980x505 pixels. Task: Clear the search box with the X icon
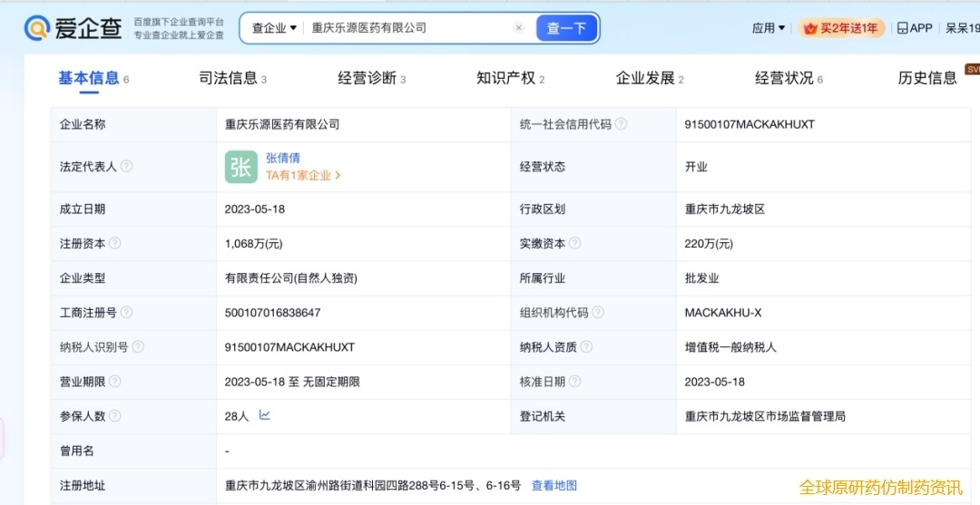(x=519, y=28)
